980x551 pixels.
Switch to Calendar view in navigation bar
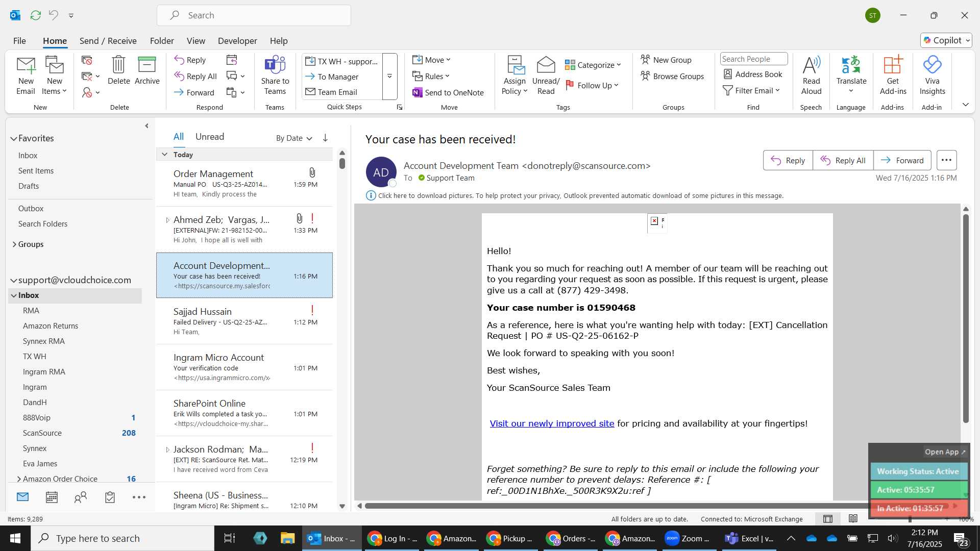(x=52, y=497)
